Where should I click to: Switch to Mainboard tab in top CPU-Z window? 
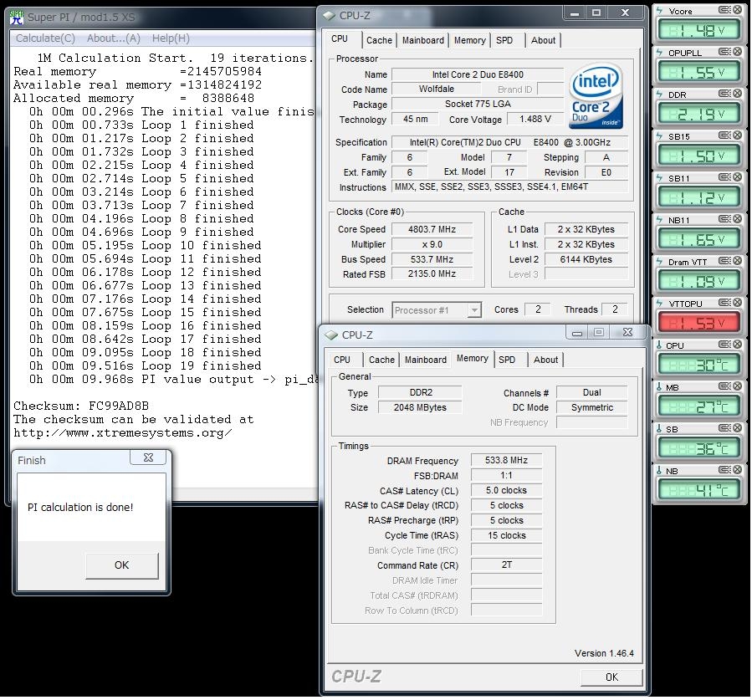coord(422,40)
